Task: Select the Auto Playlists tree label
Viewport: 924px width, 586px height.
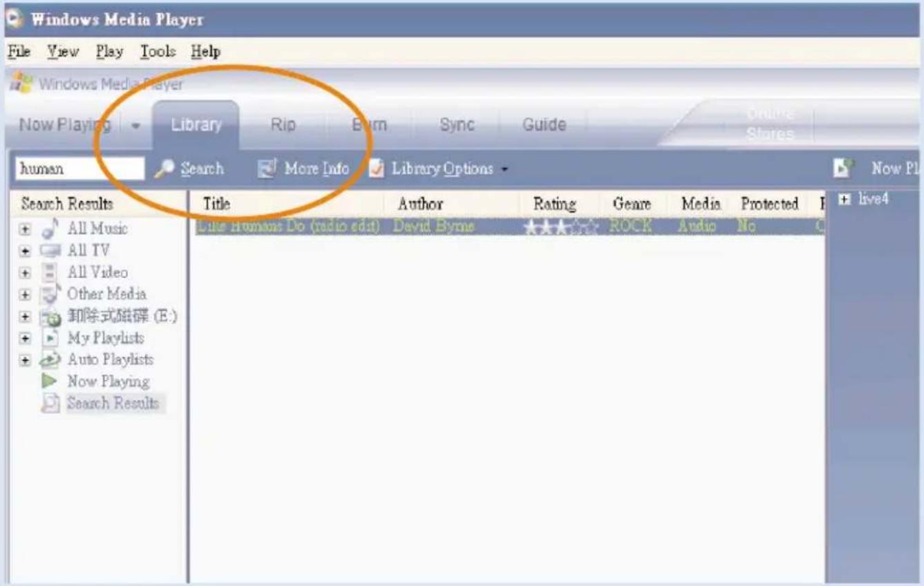Action: [111, 360]
